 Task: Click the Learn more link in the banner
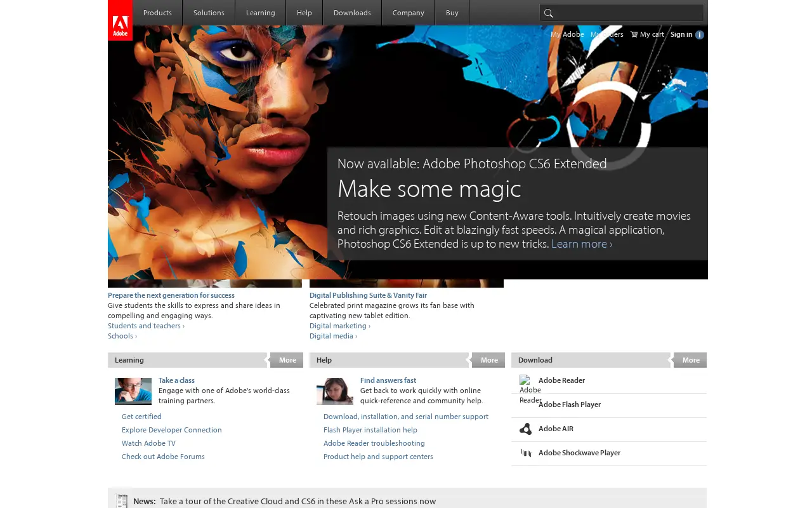pyautogui.click(x=582, y=244)
